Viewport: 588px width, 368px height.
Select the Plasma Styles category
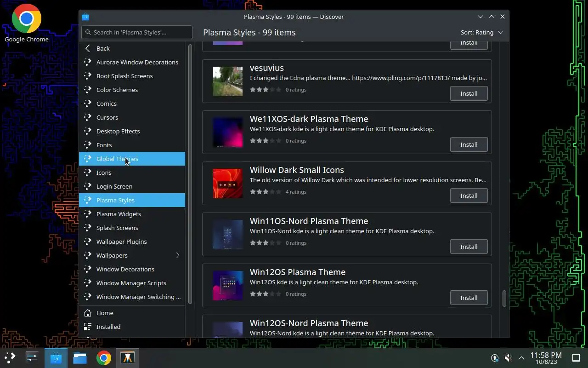click(132, 200)
